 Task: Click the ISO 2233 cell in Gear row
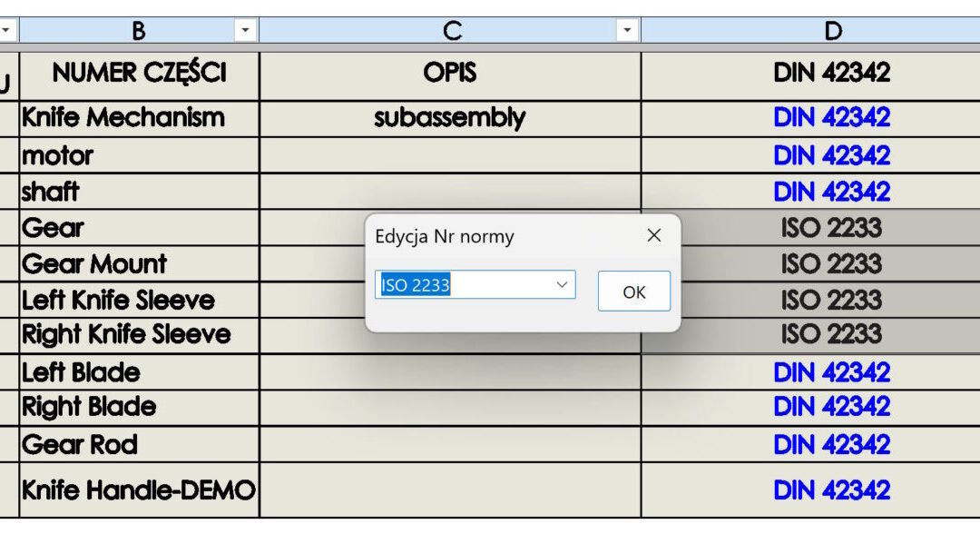[x=831, y=228]
